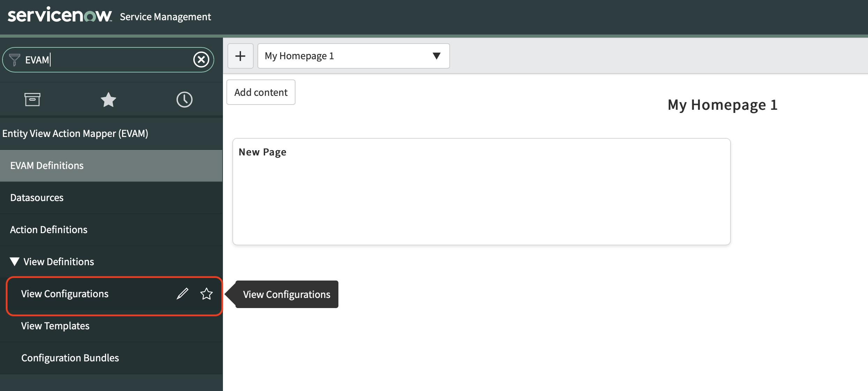The height and width of the screenshot is (391, 868).
Task: Clear the EVAM filter using the X icon
Action: coord(201,60)
